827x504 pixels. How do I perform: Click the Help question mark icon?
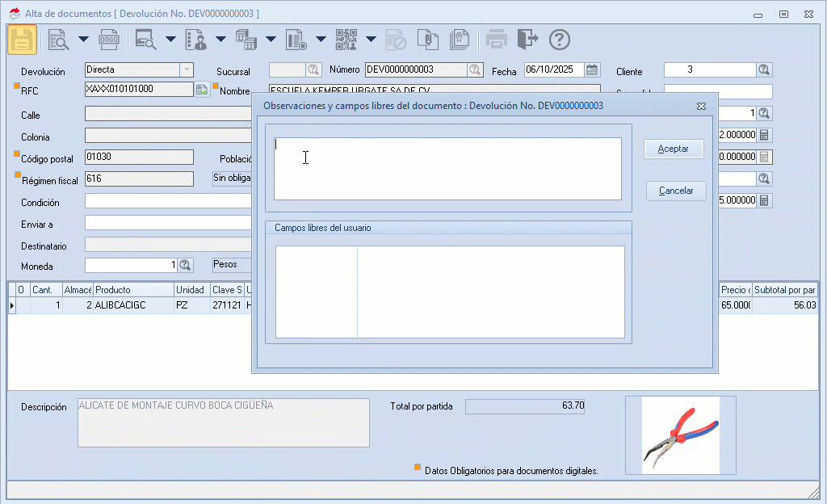coord(560,40)
